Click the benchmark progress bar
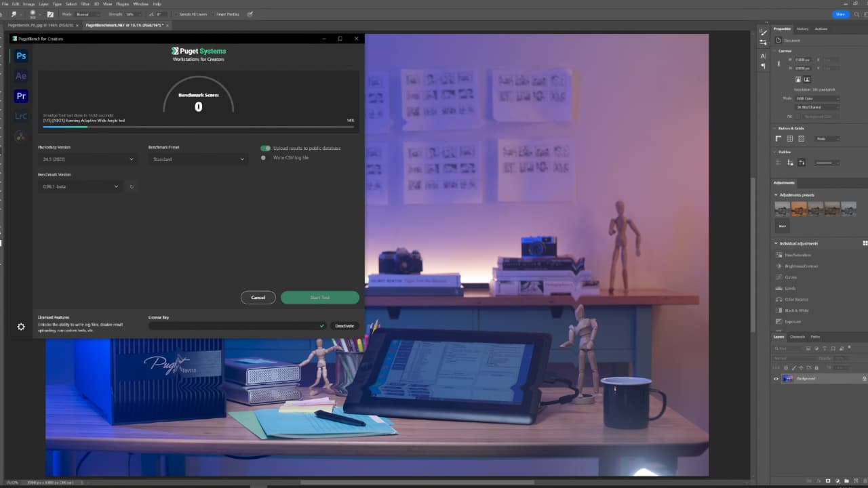Screen dimensions: 868x488 (198, 127)
